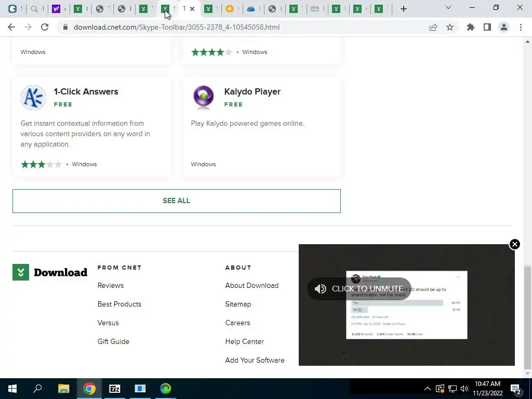Click the 'Play Kalydo powered games online.' text
This screenshot has height=399, width=532.
point(248,124)
